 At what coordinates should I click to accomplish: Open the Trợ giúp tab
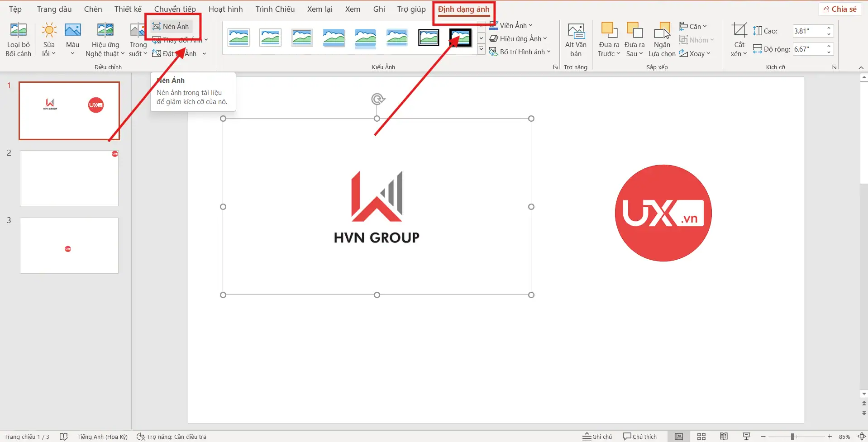(x=411, y=9)
